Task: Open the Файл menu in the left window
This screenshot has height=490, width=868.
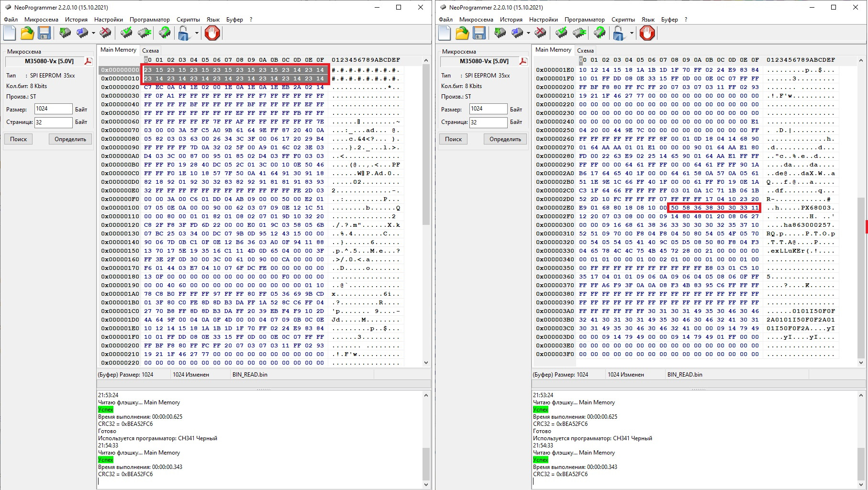Action: point(11,20)
